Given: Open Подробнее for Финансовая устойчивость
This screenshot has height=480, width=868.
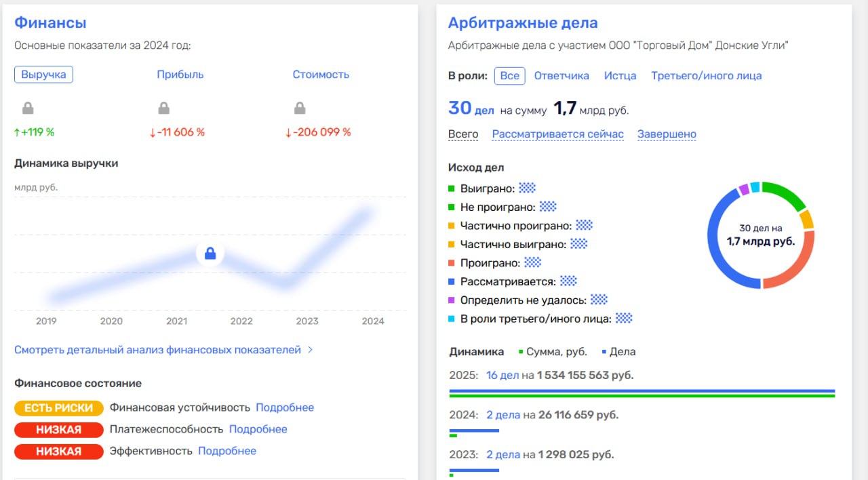Looking at the screenshot, I should coord(285,407).
